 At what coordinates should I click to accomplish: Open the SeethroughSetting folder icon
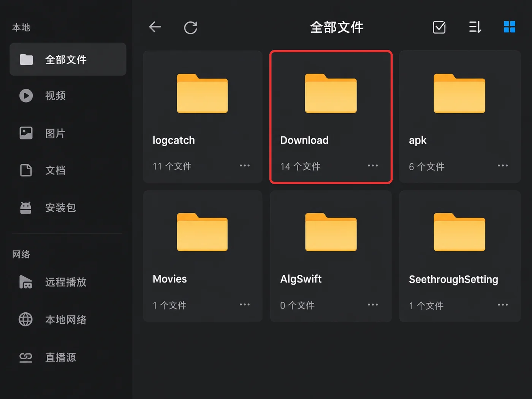click(x=459, y=232)
